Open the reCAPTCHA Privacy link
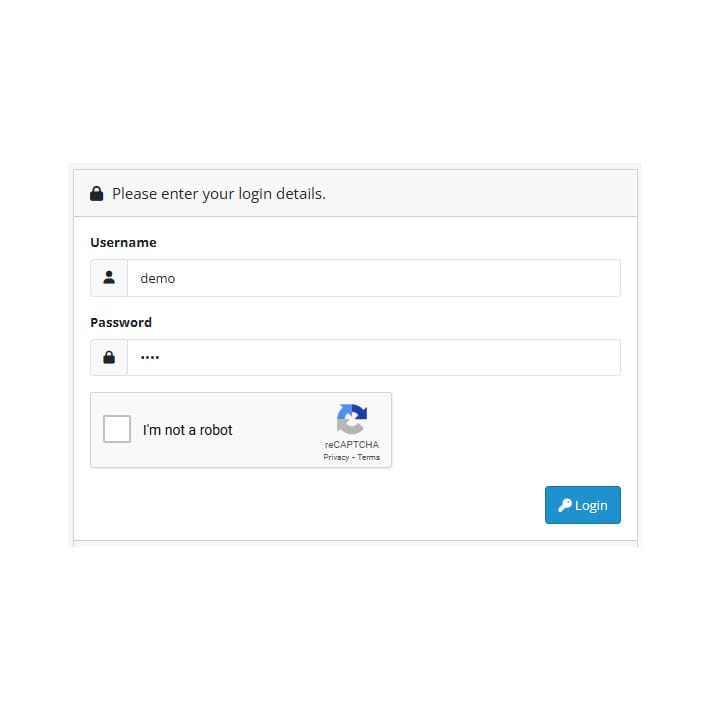The image size is (710, 710). point(336,457)
